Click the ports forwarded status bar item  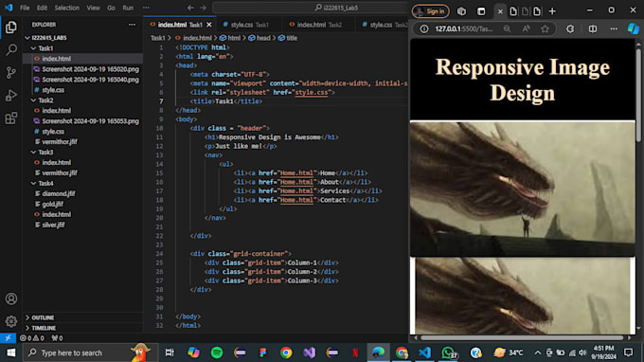point(57,337)
